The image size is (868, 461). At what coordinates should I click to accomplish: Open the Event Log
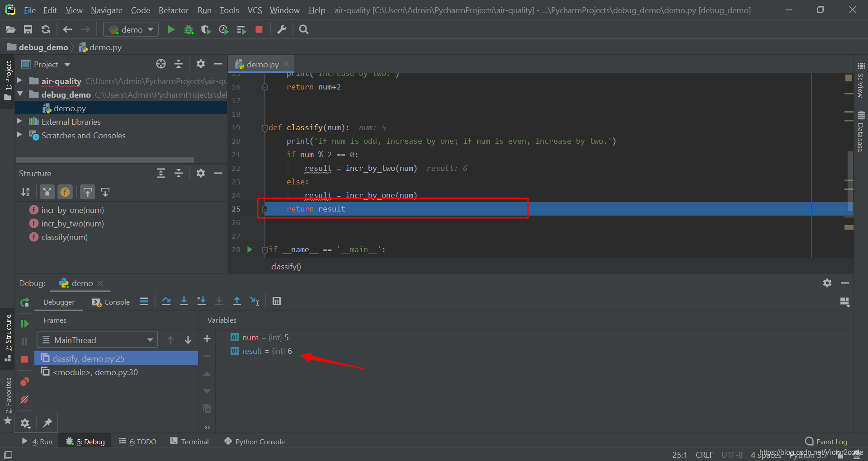coord(826,442)
